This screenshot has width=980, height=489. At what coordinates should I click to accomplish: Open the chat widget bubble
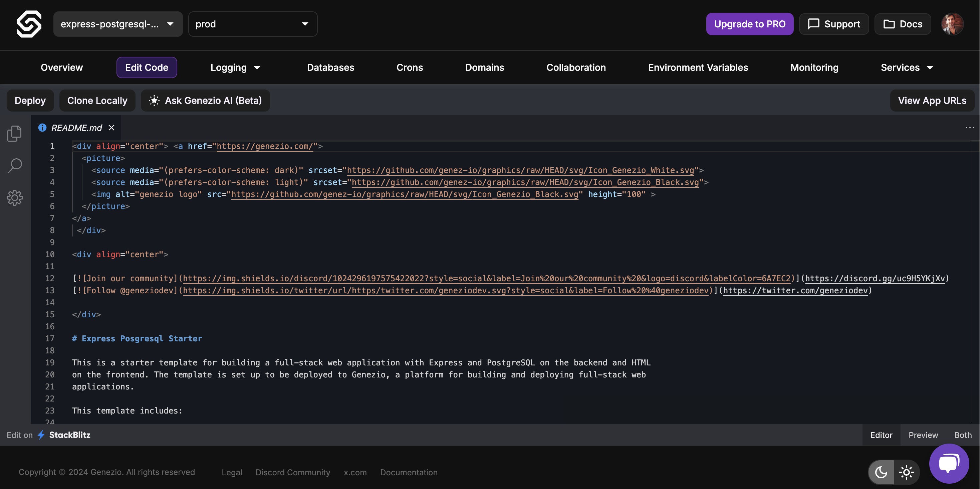pos(949,464)
